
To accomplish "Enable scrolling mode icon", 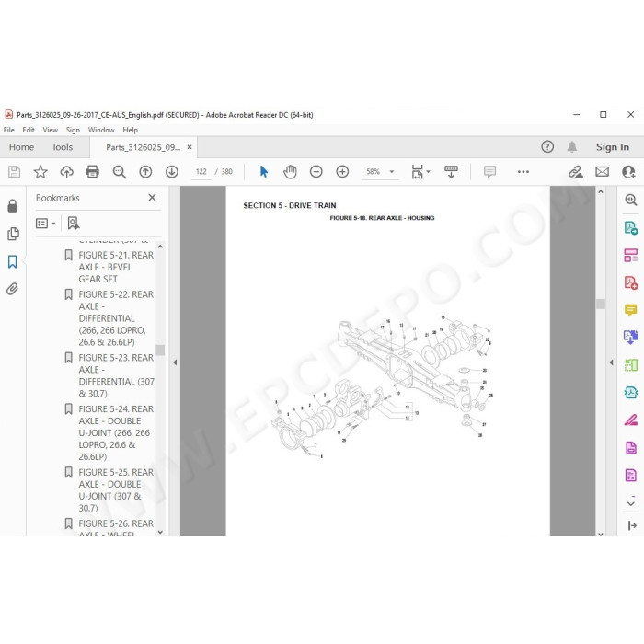I will pyautogui.click(x=451, y=172).
